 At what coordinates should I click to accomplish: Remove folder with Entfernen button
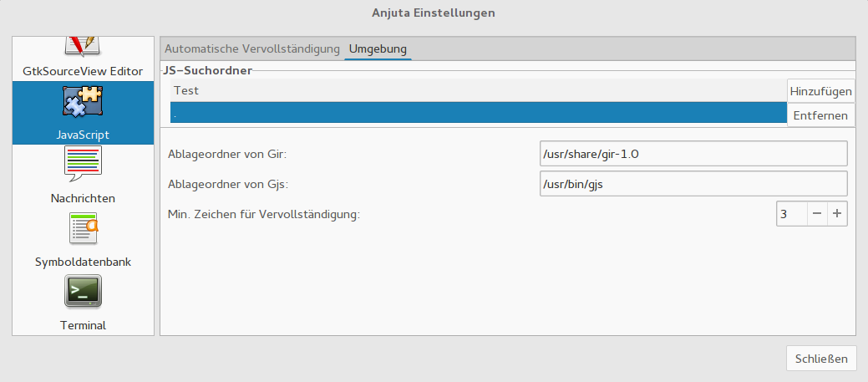point(821,115)
